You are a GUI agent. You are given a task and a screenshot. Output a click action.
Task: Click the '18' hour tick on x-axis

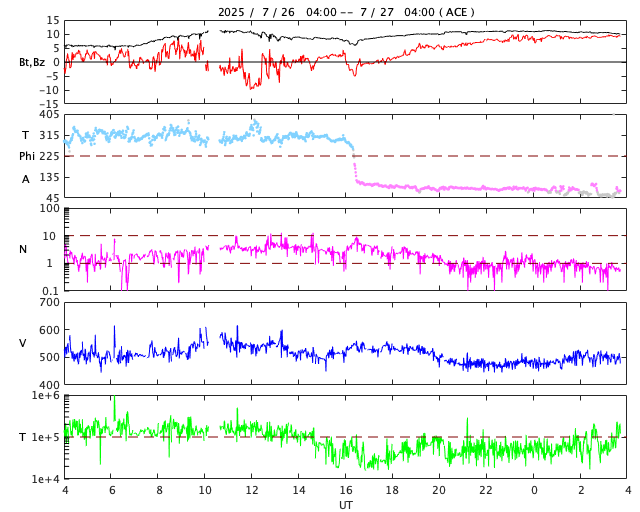pyautogui.click(x=392, y=490)
